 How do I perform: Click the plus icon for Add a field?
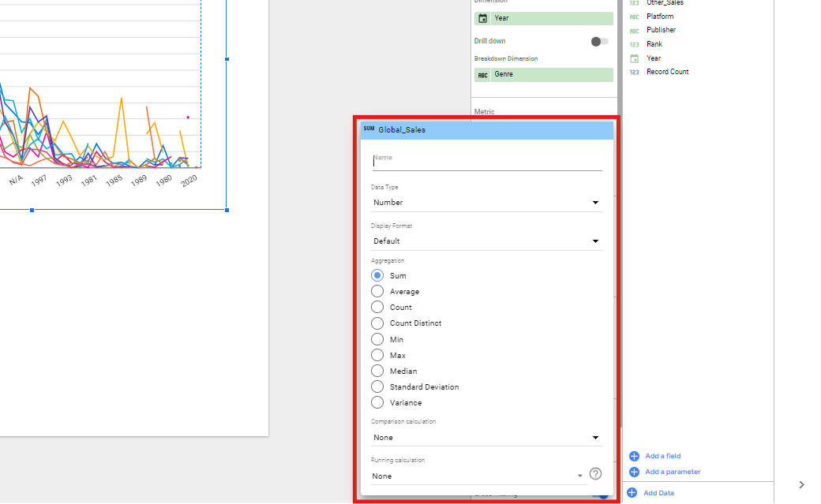pos(634,456)
